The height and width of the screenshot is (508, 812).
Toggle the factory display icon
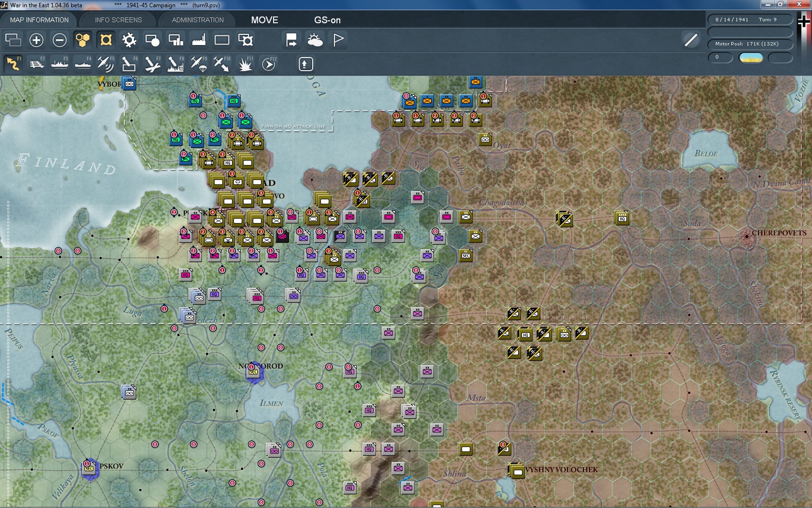[199, 40]
